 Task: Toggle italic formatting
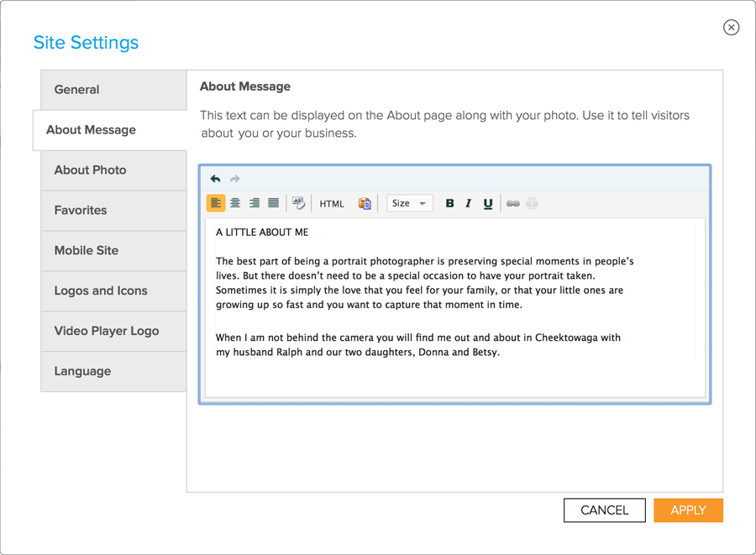468,203
